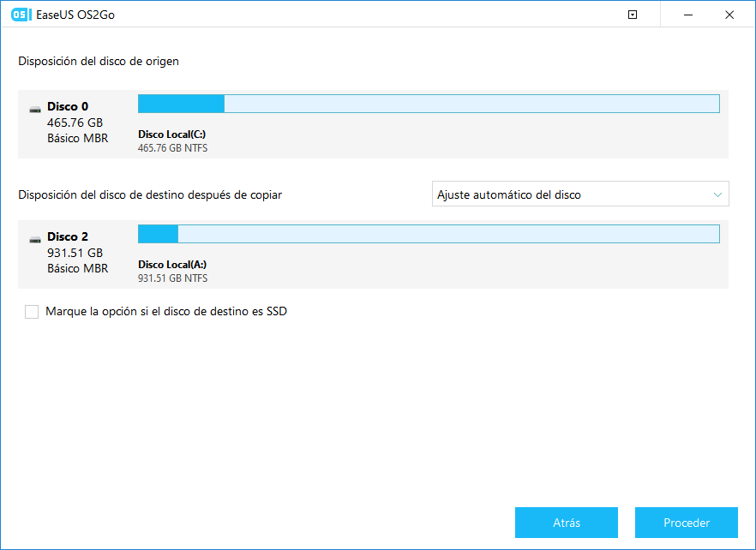Click the EaseUS OS2Go logo icon
Viewport: 756px width, 550px height.
pos(21,15)
